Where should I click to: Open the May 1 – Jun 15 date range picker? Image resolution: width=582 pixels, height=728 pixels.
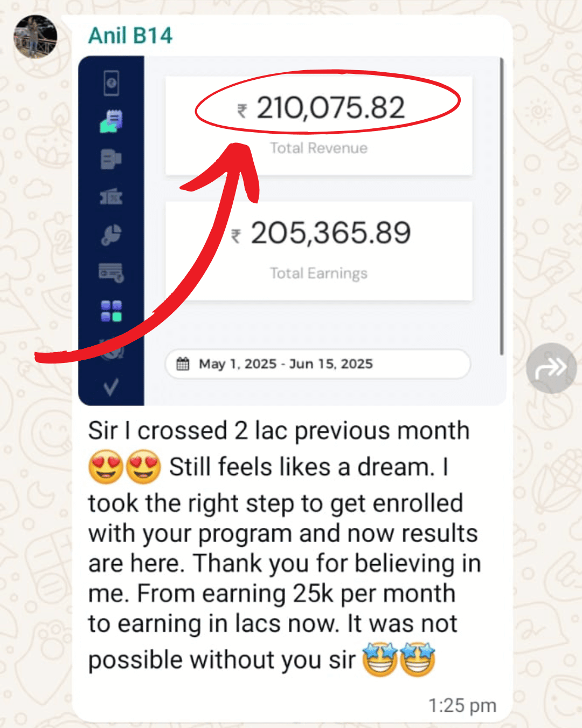coord(318,364)
